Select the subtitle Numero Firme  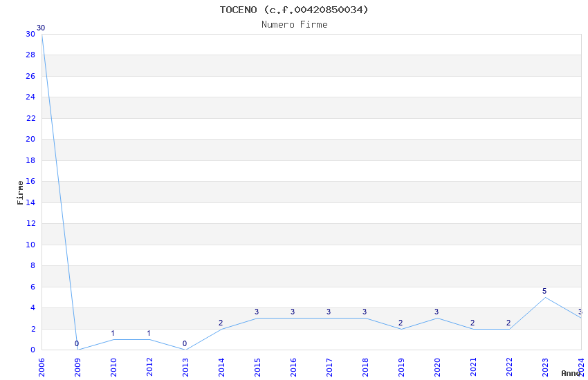tap(295, 24)
